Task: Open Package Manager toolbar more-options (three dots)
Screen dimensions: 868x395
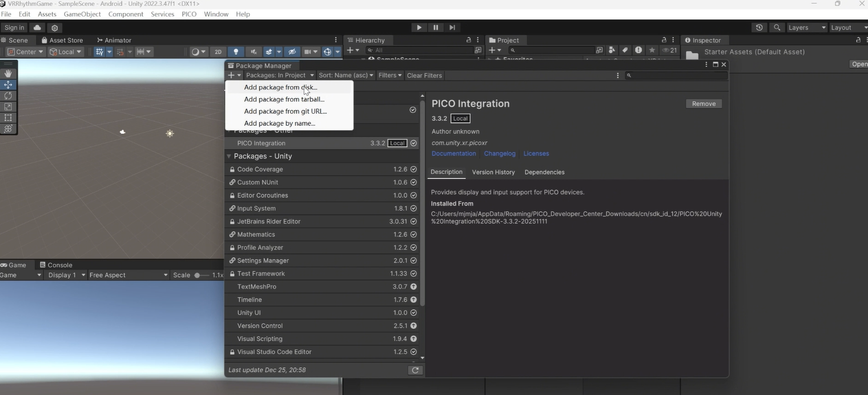Action: [x=617, y=75]
